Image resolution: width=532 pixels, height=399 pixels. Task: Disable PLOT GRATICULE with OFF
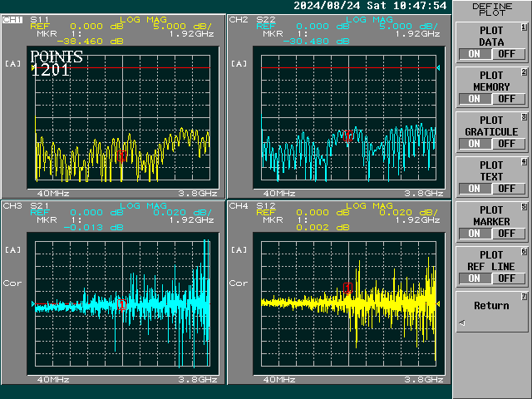pos(506,144)
